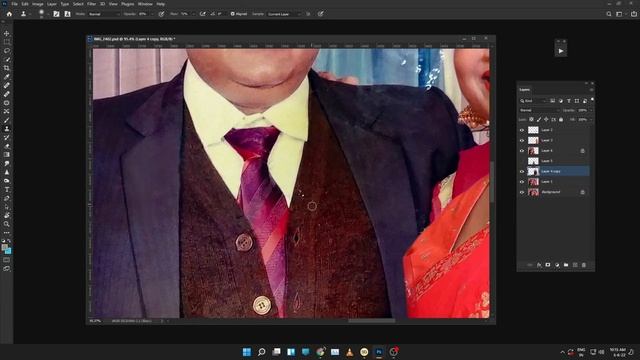Click the horizontal scrollbar of the document
This screenshot has width=640, height=360.
[x=371, y=321]
